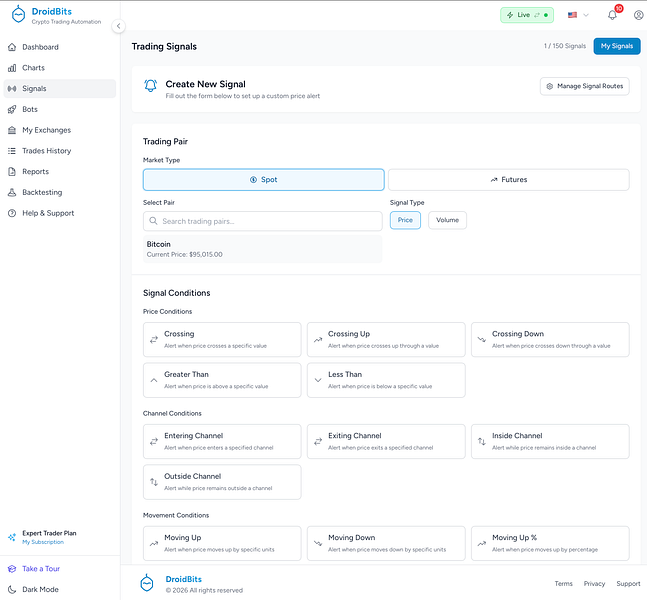Image resolution: width=647 pixels, height=600 pixels.
Task: Select Futures market type
Action: pyautogui.click(x=509, y=180)
